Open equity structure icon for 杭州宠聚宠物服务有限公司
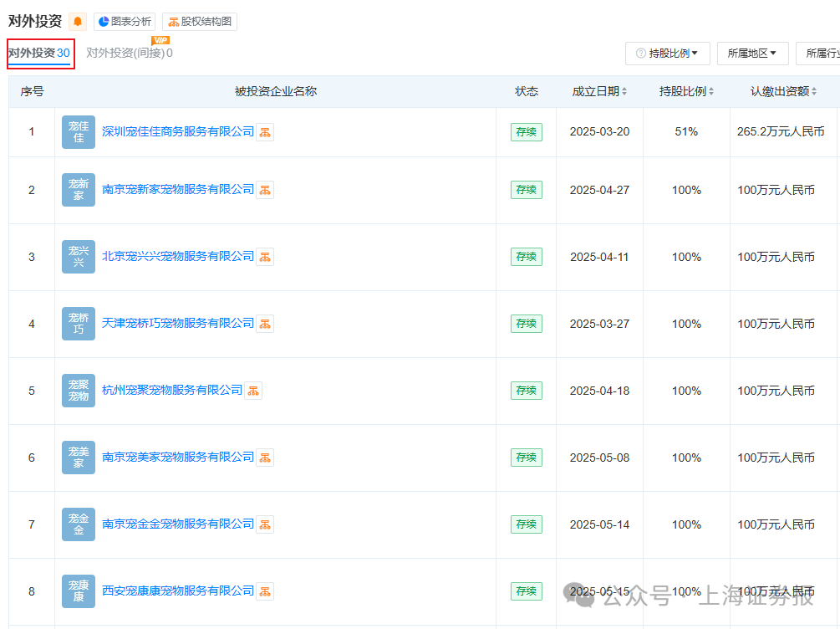The image size is (840, 629). point(253,391)
